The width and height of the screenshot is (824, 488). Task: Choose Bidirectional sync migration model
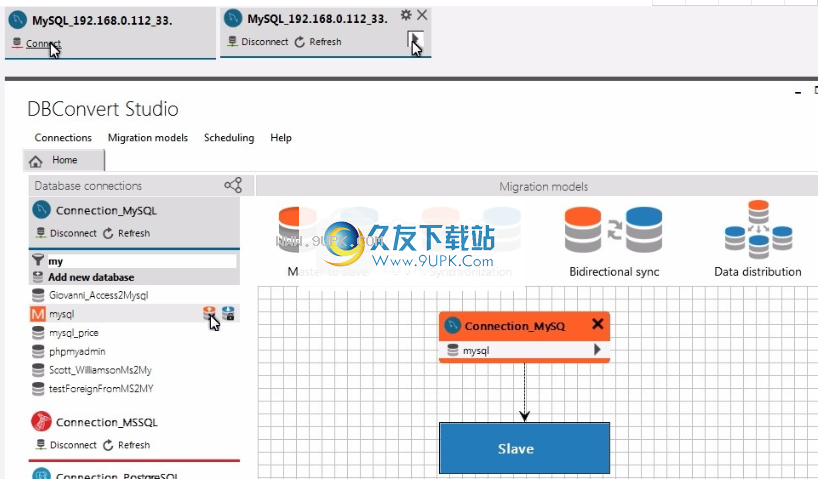(614, 242)
